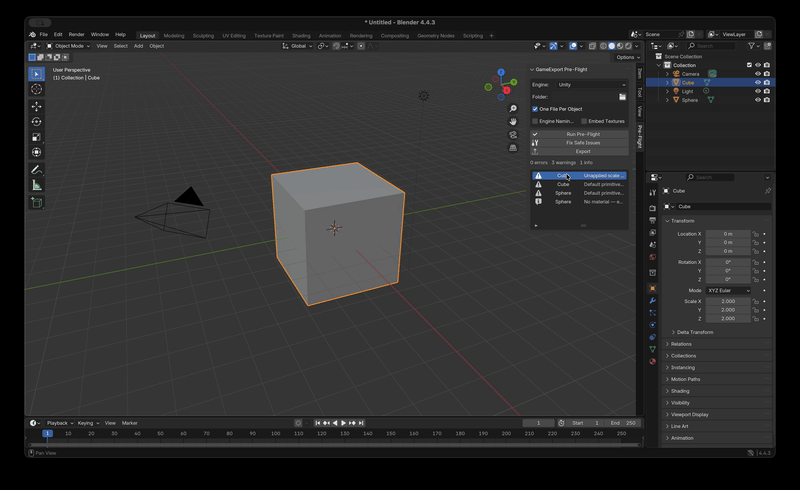
Task: Choose the Select Box tool
Action: pos(36,74)
